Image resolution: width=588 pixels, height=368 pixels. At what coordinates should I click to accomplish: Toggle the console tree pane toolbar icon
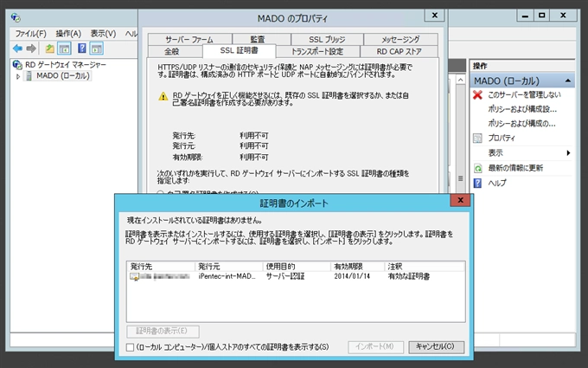click(65, 48)
